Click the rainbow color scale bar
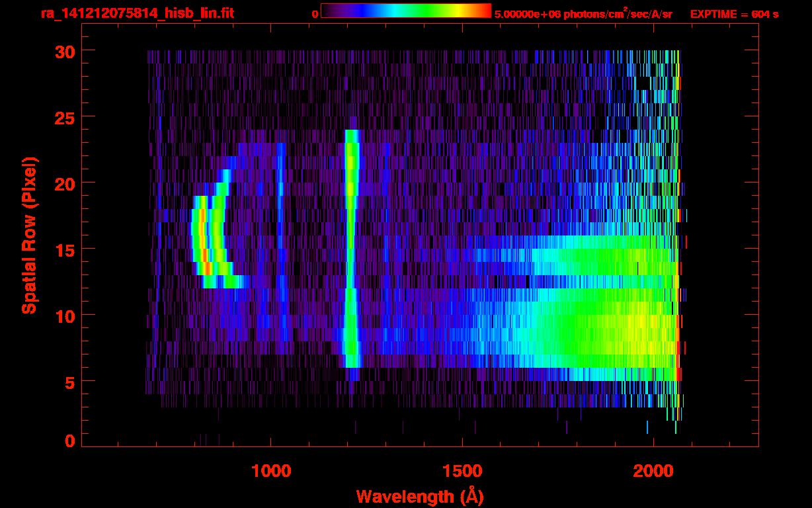 (406, 11)
